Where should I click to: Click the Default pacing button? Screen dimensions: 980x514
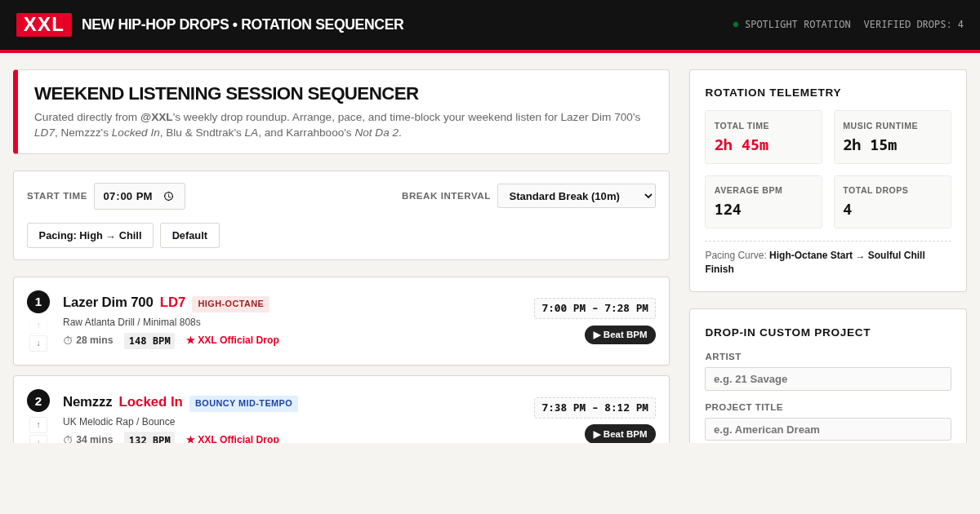pos(189,236)
